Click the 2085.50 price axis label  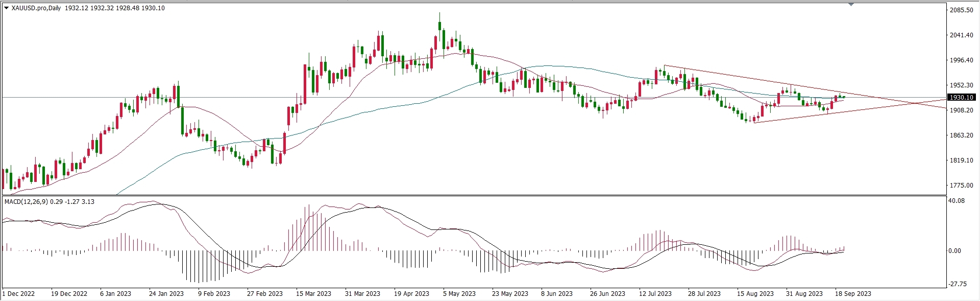point(961,10)
